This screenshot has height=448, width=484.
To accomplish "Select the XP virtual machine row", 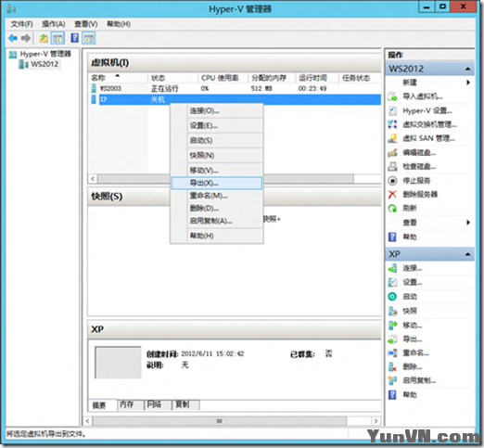I will [236, 99].
